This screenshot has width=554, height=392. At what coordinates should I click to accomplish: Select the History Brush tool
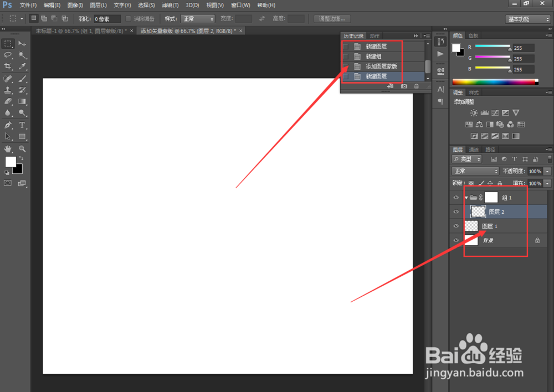pyautogui.click(x=22, y=90)
